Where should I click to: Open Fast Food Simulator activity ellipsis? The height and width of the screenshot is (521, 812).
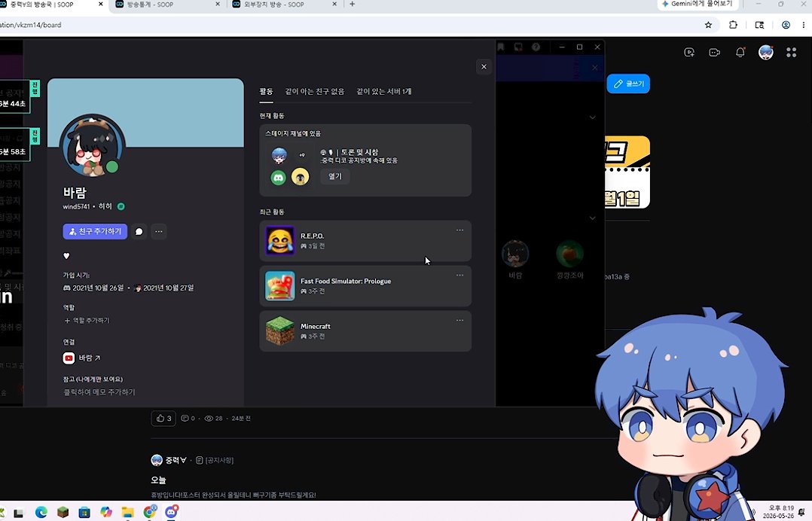coord(459,276)
